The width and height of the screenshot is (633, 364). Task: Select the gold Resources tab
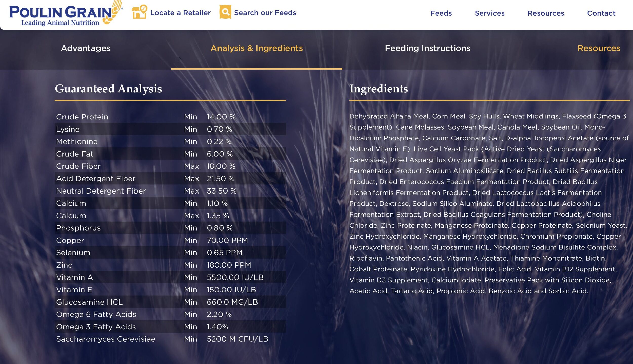pos(598,48)
